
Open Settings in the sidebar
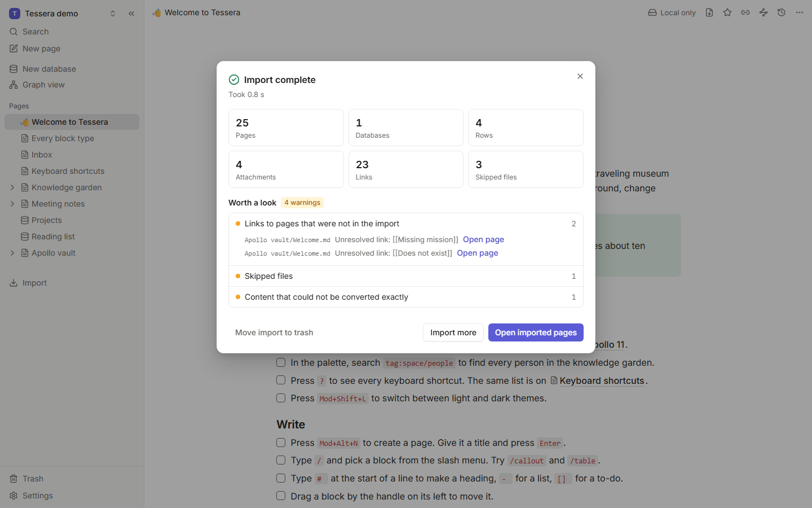(x=72, y=496)
